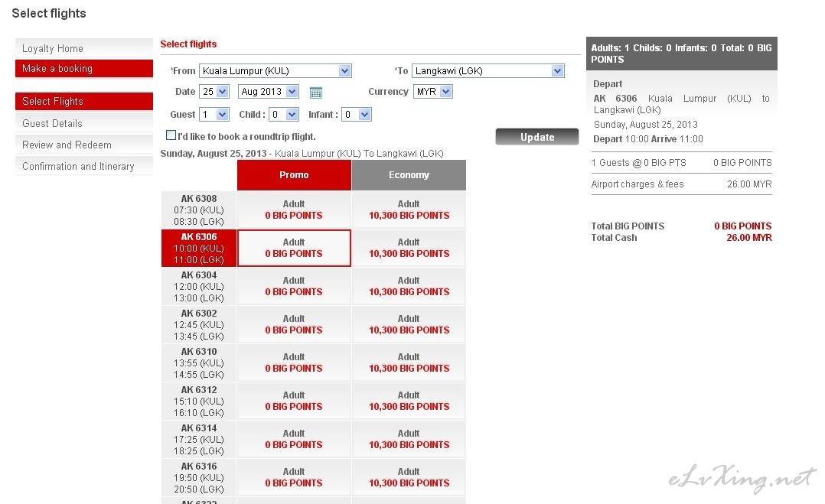Open the Currency MYR dropdown
This screenshot has width=825, height=504.
pos(433,92)
